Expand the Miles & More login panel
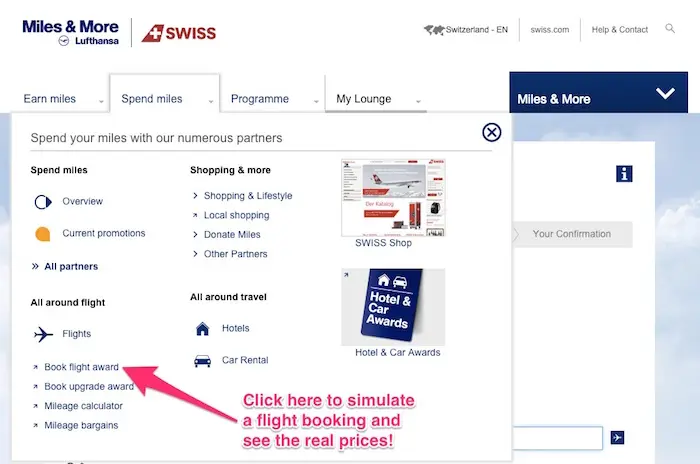 point(598,93)
